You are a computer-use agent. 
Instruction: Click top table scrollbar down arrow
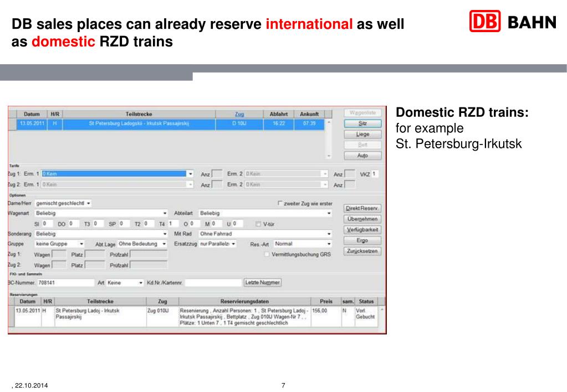[329, 156]
